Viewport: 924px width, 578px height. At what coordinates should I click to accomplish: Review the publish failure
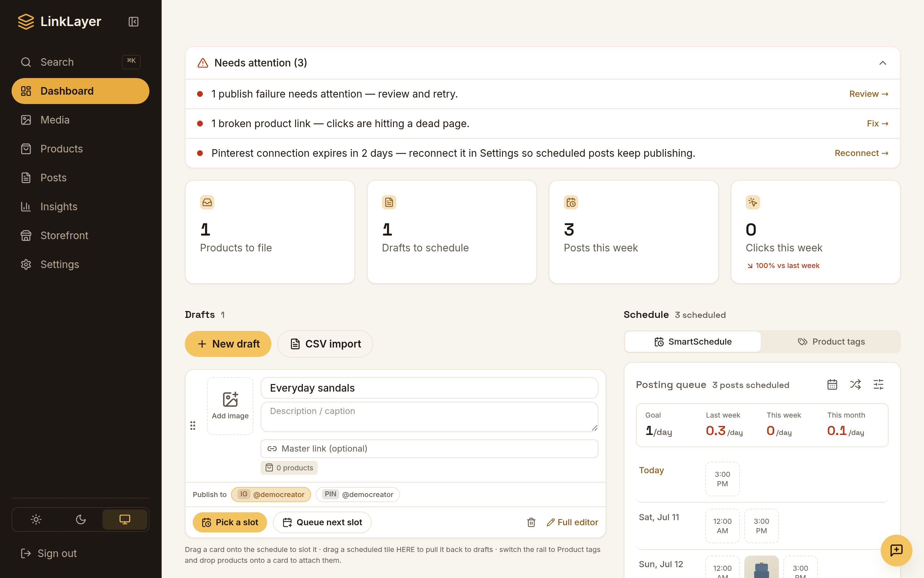[x=869, y=94]
